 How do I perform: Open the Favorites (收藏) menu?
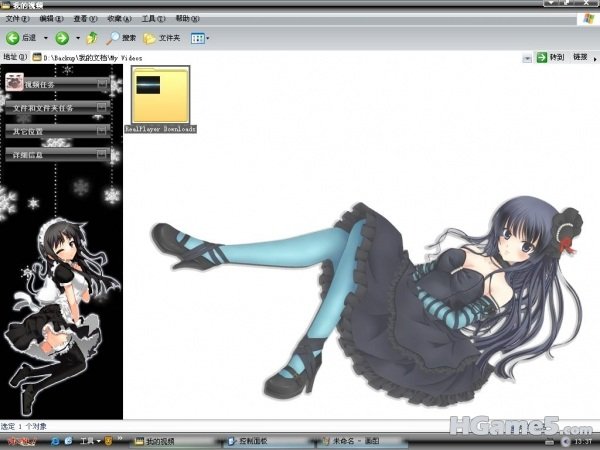pyautogui.click(x=119, y=18)
